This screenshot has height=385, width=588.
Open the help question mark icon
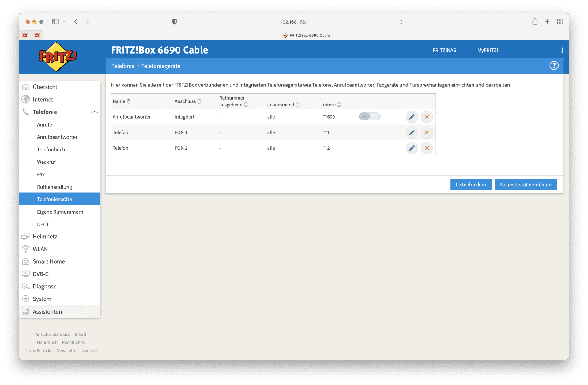pos(554,66)
